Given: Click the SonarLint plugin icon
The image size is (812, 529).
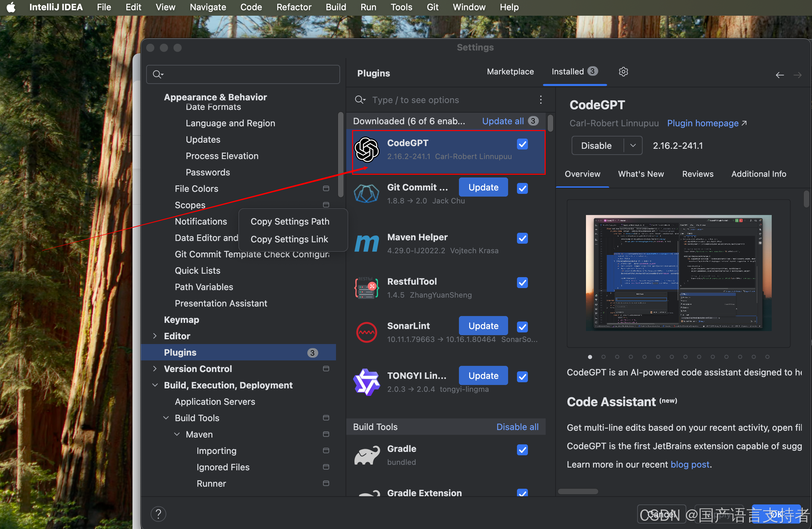Looking at the screenshot, I should [366, 332].
